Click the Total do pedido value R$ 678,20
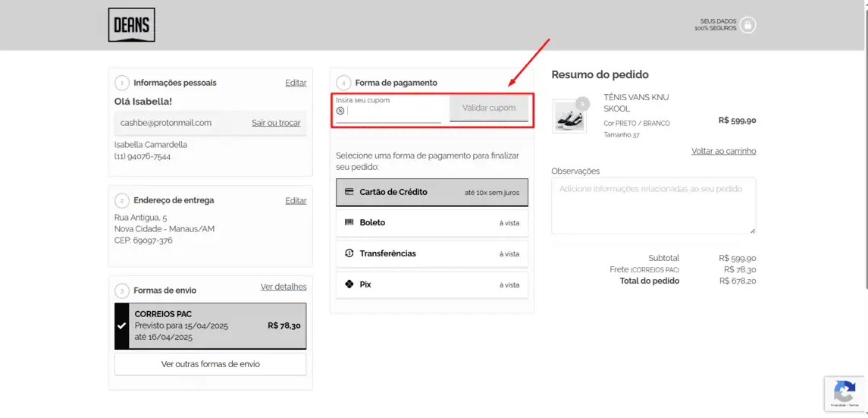 [738, 281]
